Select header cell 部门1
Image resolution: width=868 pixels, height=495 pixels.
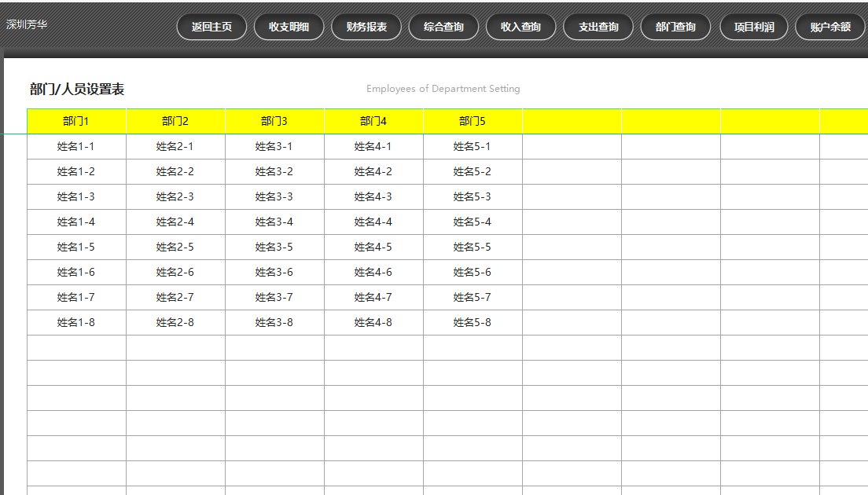pyautogui.click(x=76, y=121)
